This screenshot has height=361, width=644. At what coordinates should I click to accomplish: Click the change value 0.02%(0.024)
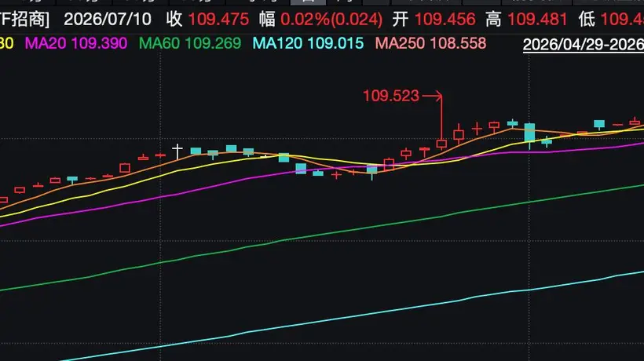pyautogui.click(x=331, y=20)
